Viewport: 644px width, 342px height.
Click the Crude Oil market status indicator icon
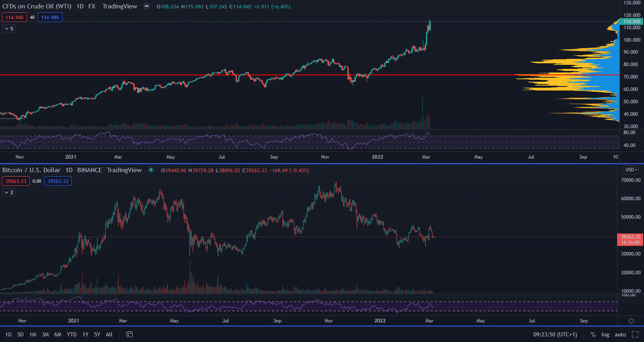pyautogui.click(x=147, y=6)
